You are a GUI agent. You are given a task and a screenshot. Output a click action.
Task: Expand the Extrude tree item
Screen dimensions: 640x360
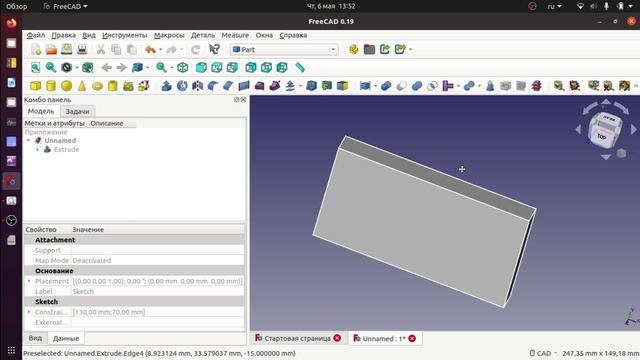point(38,149)
